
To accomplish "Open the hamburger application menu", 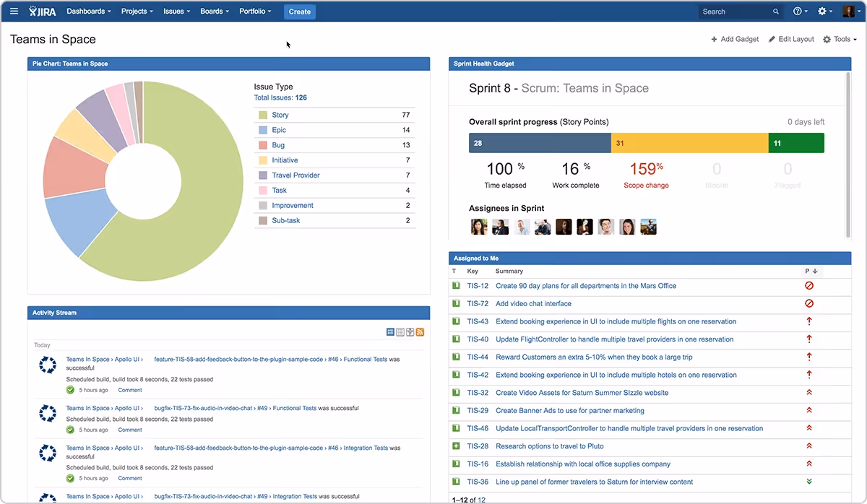I will [14, 12].
